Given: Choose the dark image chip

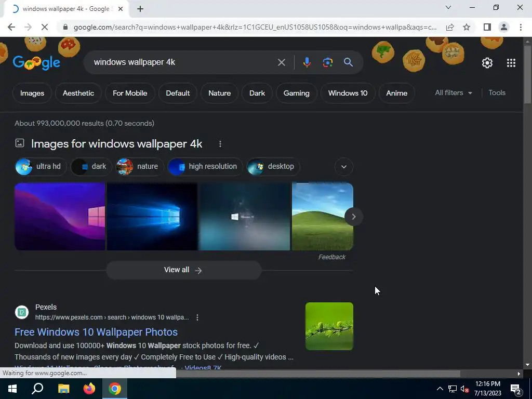Looking at the screenshot, I should (91, 167).
